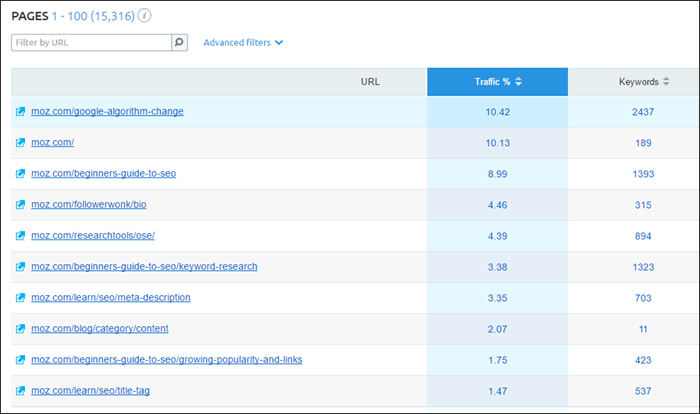
Task: Open external link icon for researchtools/ose row
Action: (x=20, y=235)
